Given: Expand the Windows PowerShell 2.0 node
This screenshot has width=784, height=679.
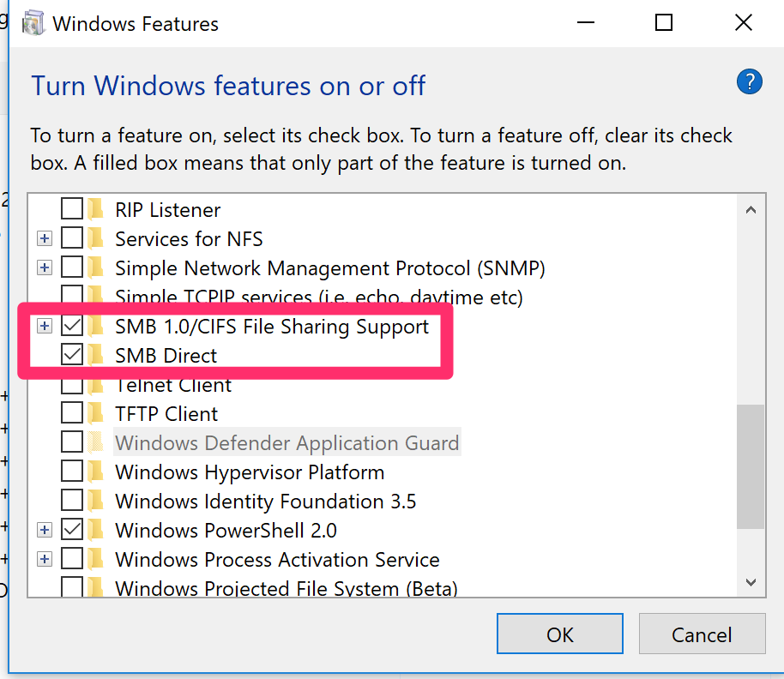Looking at the screenshot, I should pos(45,530).
